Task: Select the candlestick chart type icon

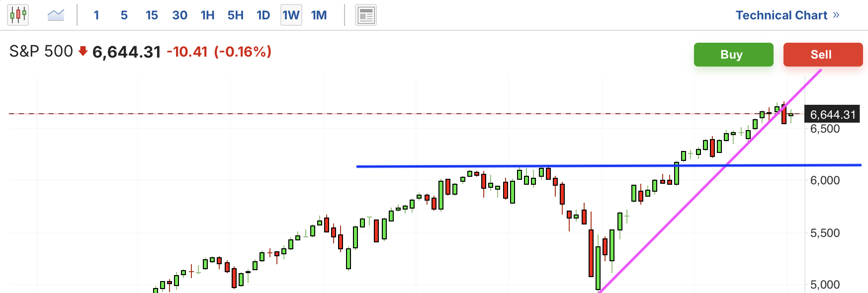Action: [x=18, y=15]
